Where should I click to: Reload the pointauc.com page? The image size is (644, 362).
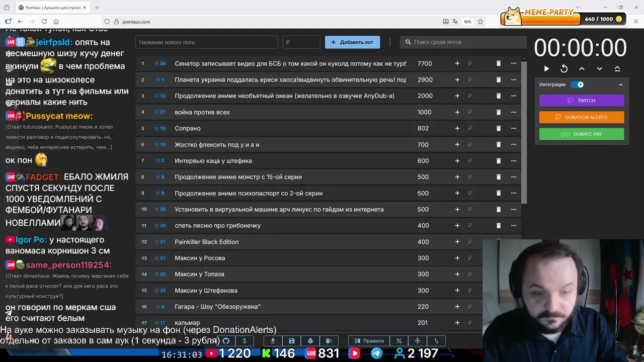pos(44,22)
